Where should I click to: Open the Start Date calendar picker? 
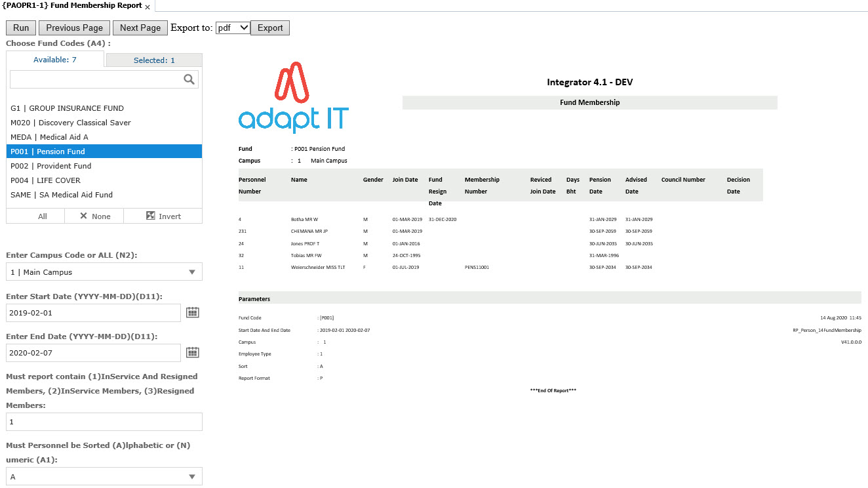(192, 313)
